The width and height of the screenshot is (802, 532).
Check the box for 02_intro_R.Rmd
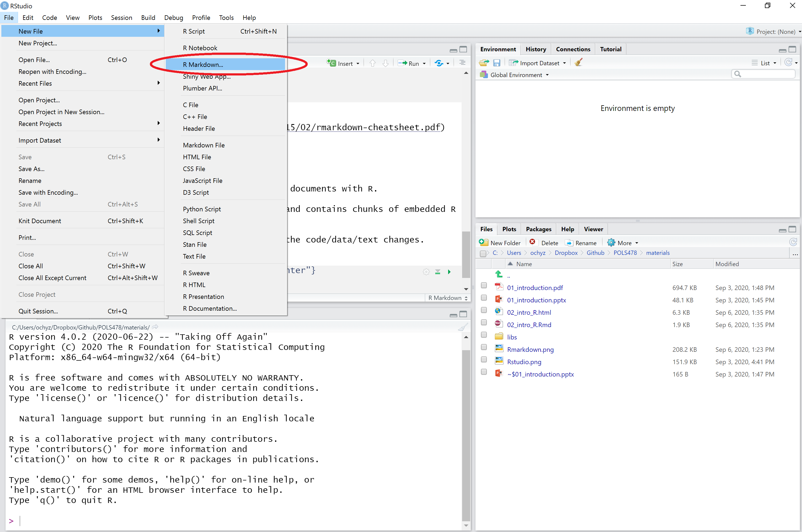pos(484,322)
